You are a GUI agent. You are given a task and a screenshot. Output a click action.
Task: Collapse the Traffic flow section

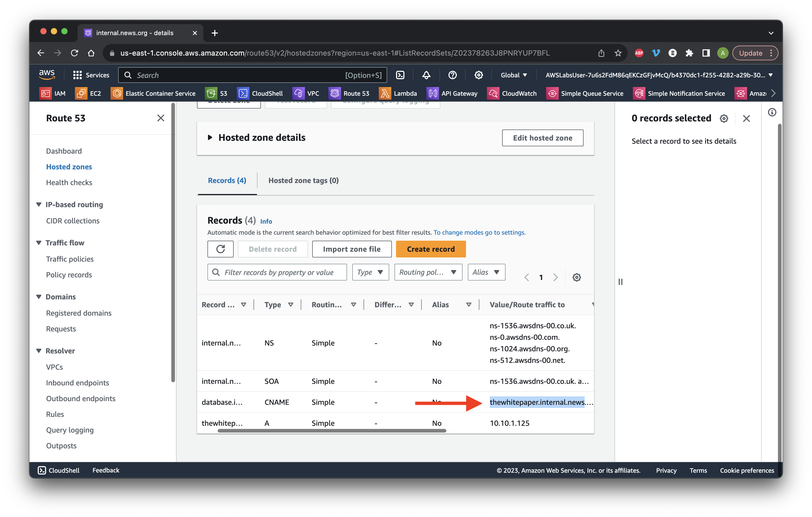click(39, 243)
